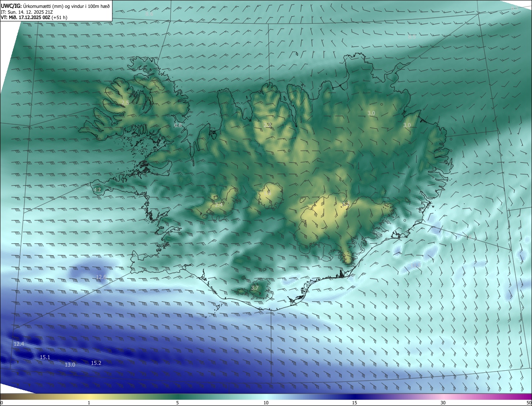The image size is (532, 406).
Task: Click the colorbar tick label 5
Action: click(x=177, y=403)
